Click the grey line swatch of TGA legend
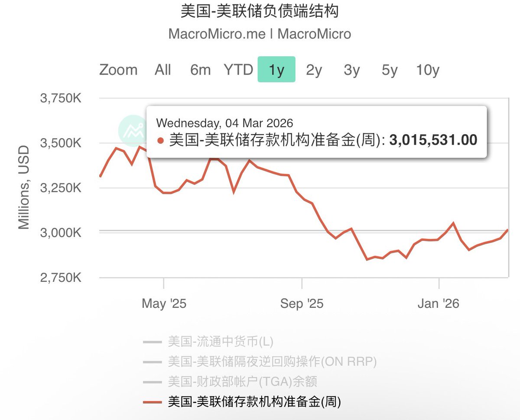 153,382
